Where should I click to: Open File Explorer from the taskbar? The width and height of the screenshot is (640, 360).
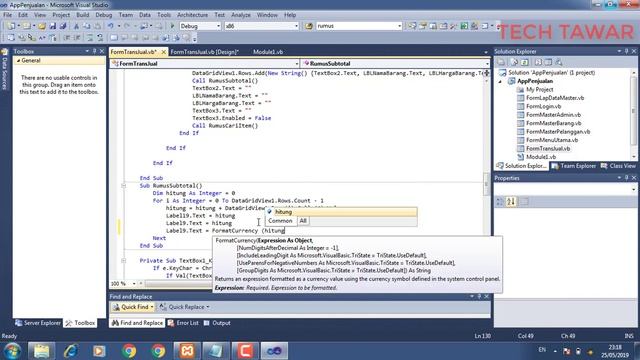pos(41,351)
